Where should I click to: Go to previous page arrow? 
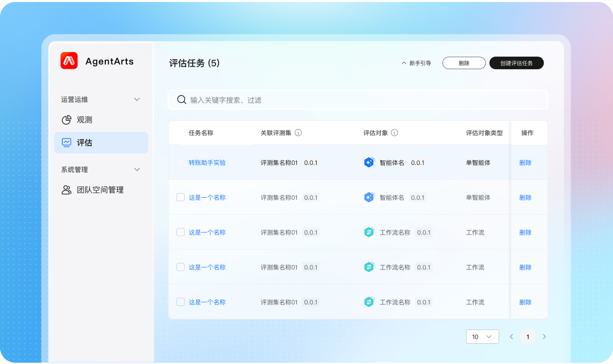pyautogui.click(x=511, y=337)
